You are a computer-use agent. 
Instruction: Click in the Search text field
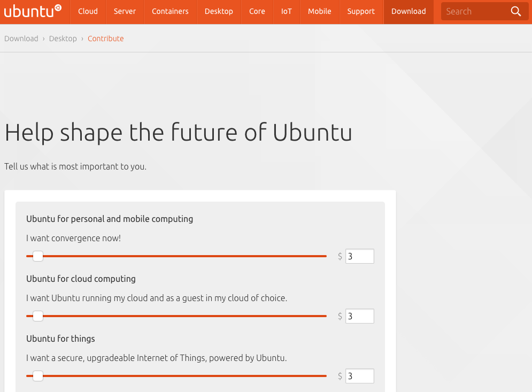pos(473,11)
